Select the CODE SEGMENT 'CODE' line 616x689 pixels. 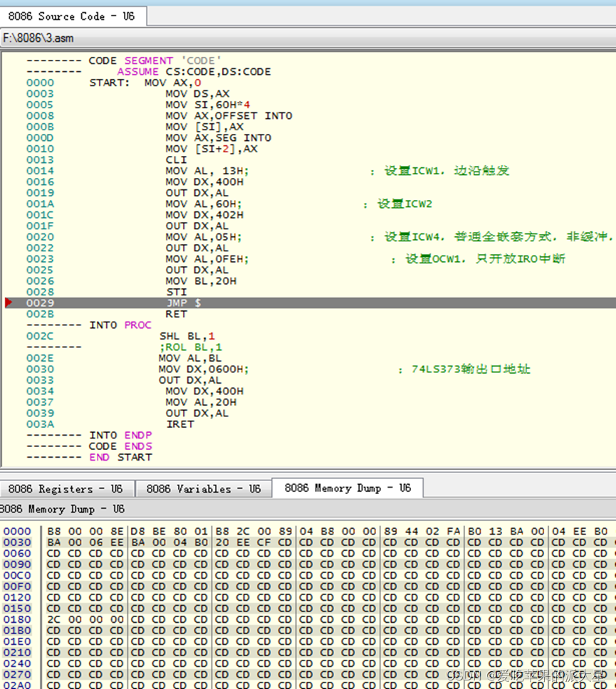[x=155, y=61]
